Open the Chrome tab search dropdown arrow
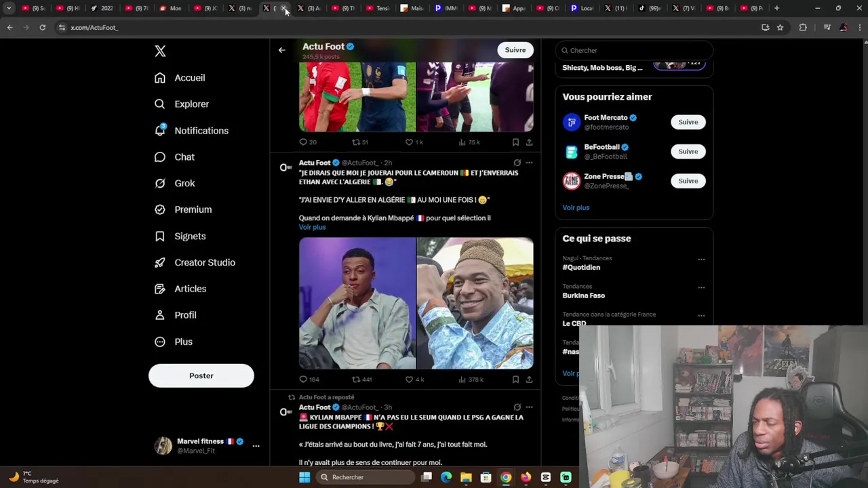 (x=9, y=8)
